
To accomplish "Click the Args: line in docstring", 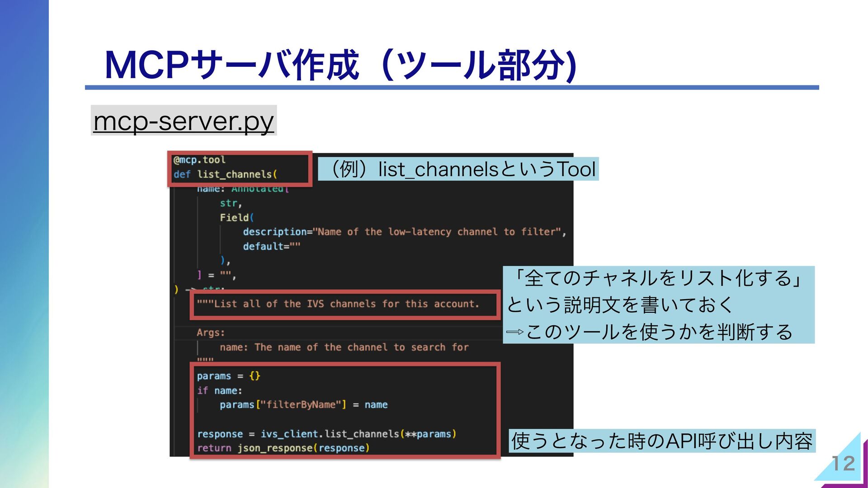I will 211,333.
